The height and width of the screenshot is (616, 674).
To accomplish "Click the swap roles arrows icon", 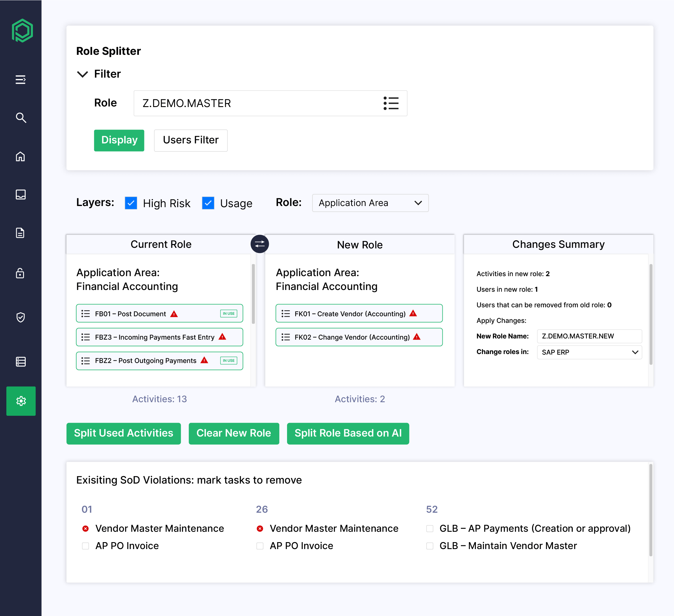I will (259, 244).
